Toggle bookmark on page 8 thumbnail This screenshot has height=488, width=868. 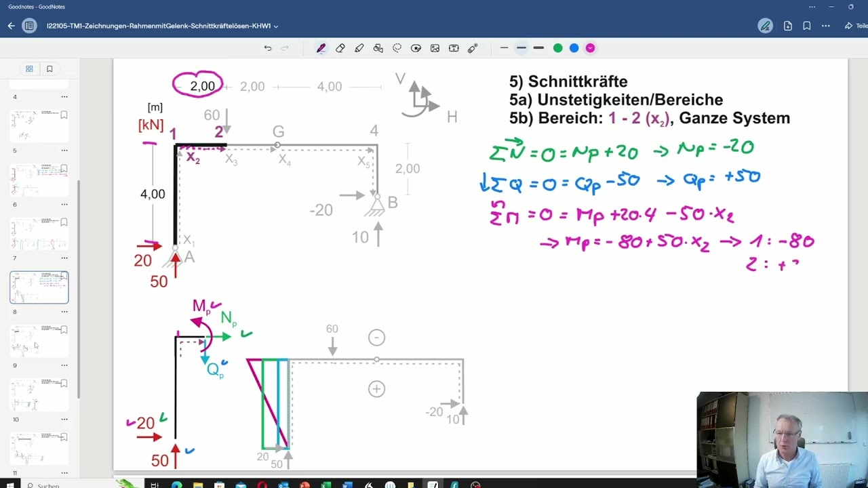(64, 277)
